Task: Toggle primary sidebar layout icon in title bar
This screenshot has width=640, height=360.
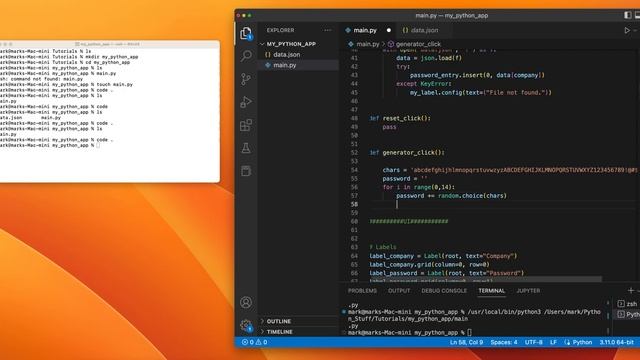Action: [628, 15]
